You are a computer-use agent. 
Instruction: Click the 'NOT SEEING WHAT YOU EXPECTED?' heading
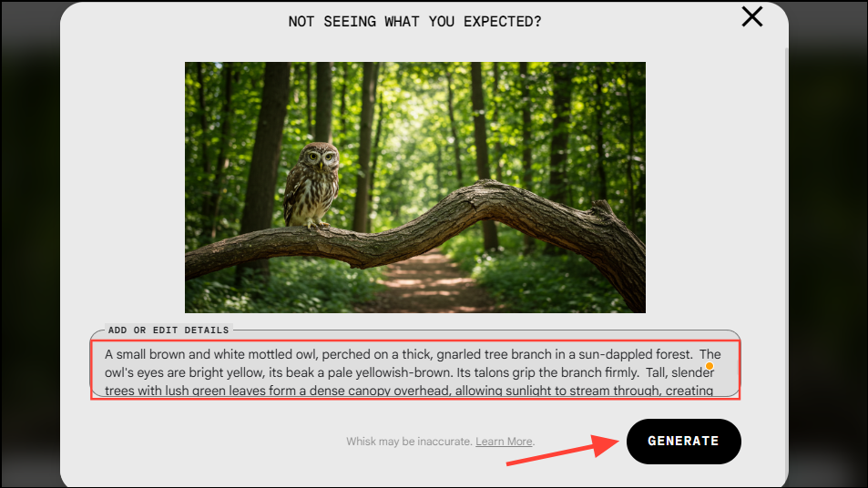[414, 22]
